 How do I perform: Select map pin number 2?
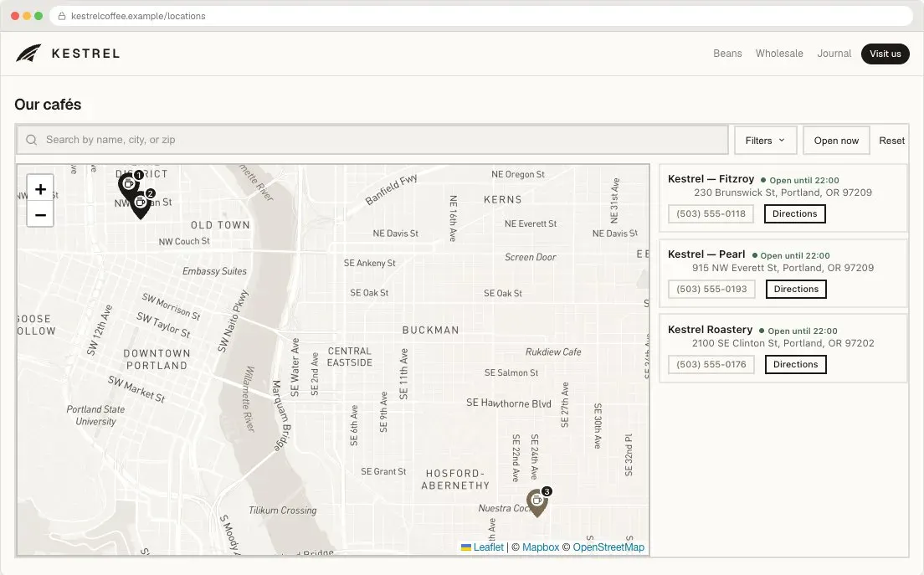tap(141, 204)
